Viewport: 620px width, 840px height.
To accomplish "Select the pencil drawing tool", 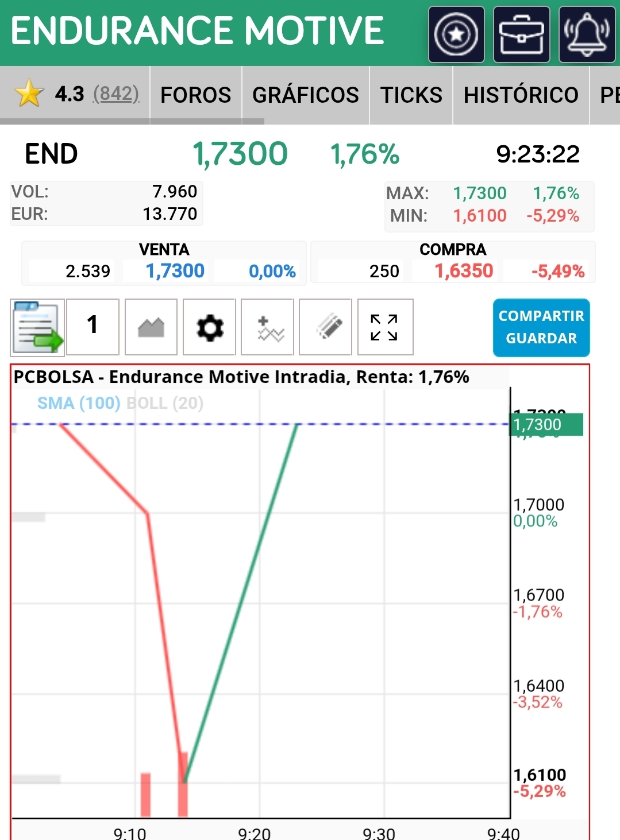I will [x=326, y=327].
